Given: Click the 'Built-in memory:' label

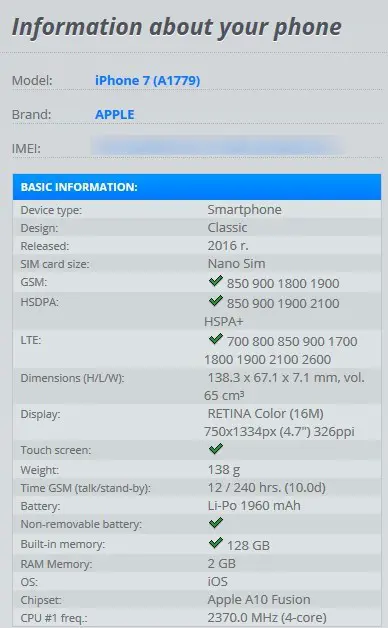Looking at the screenshot, I should click(x=62, y=544).
